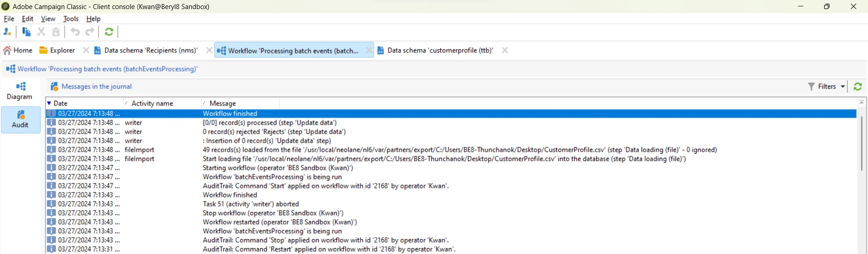Click 'writer' in the '[0/0] record(s) processed' row

pos(133,122)
